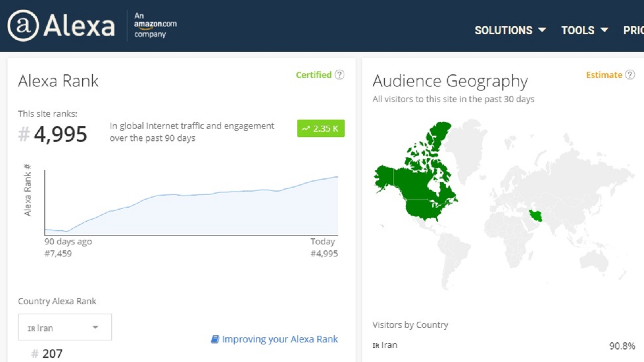Screen dimensions: 644x362
Task: Click the #4,995 global rank number
Action: [x=53, y=134]
